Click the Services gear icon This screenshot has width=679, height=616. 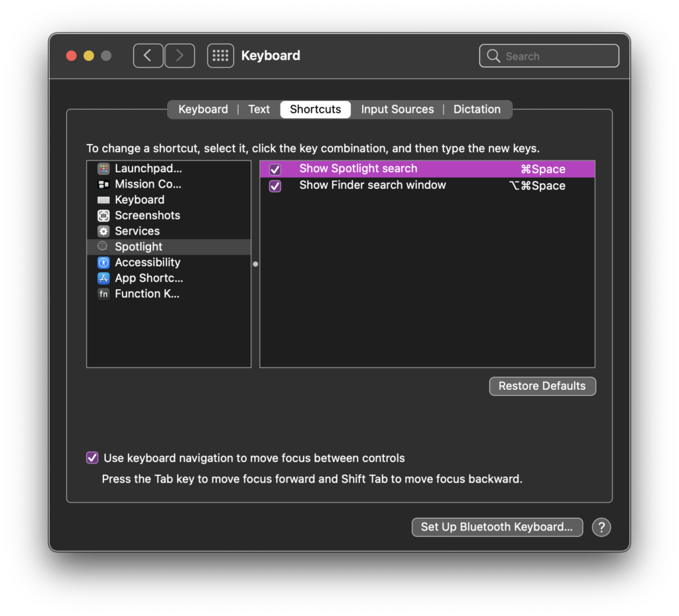tap(103, 231)
